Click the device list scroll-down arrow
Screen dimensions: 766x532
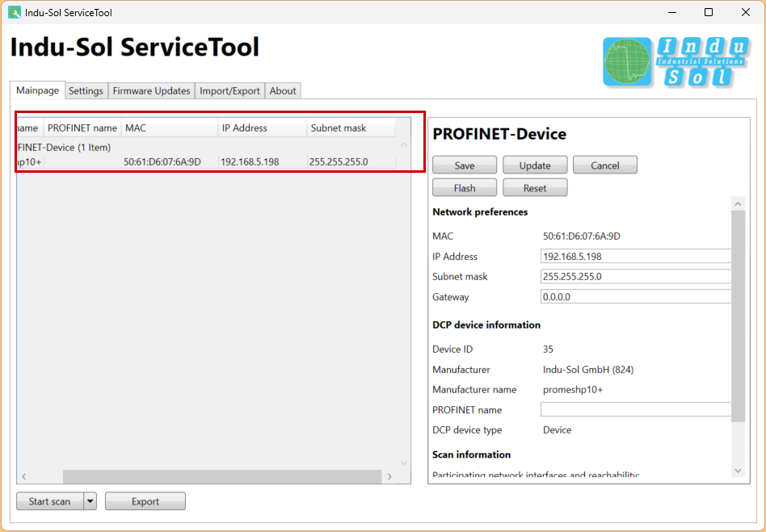coord(403,463)
